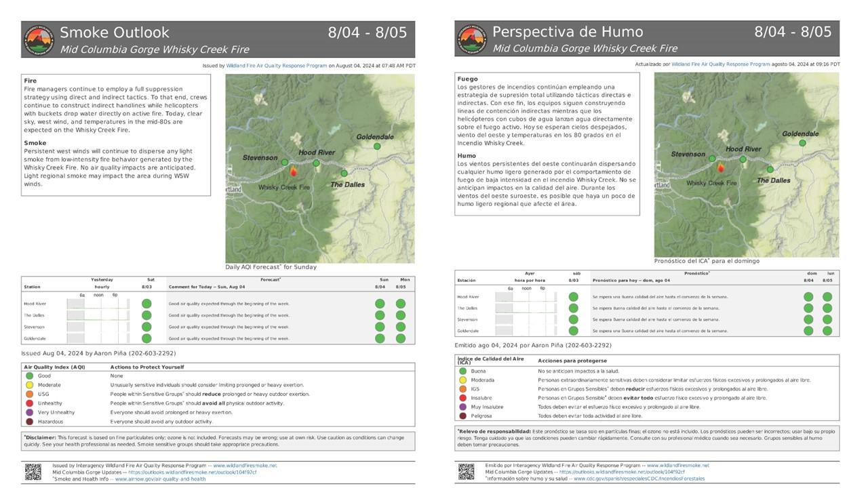Select the Stevenson station marker on the English map
Screen dimensions: 868x488
[x=285, y=162]
